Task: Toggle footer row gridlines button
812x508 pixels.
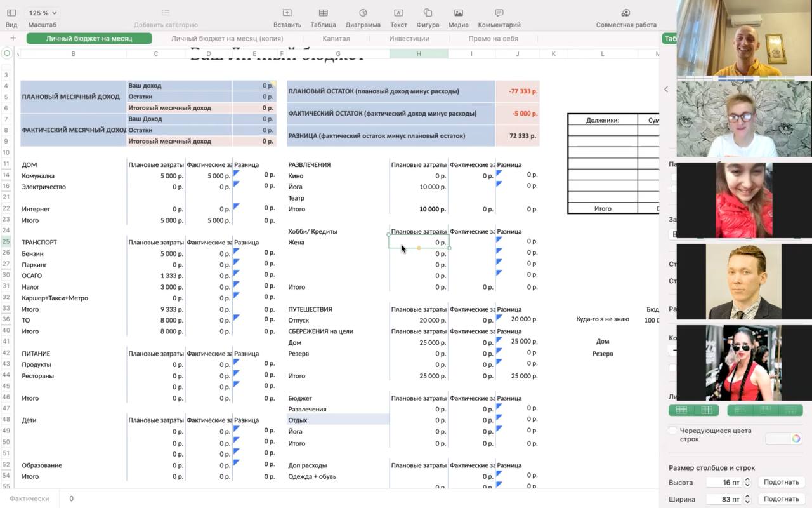Action: [x=790, y=410]
